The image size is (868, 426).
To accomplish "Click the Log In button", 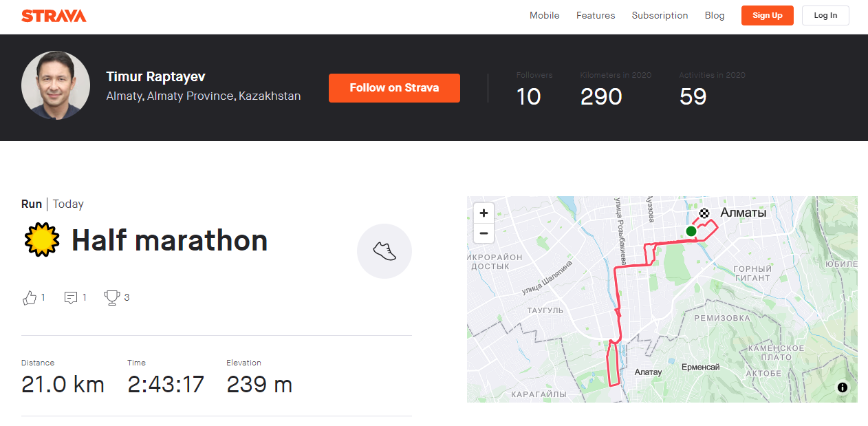I will click(x=825, y=16).
